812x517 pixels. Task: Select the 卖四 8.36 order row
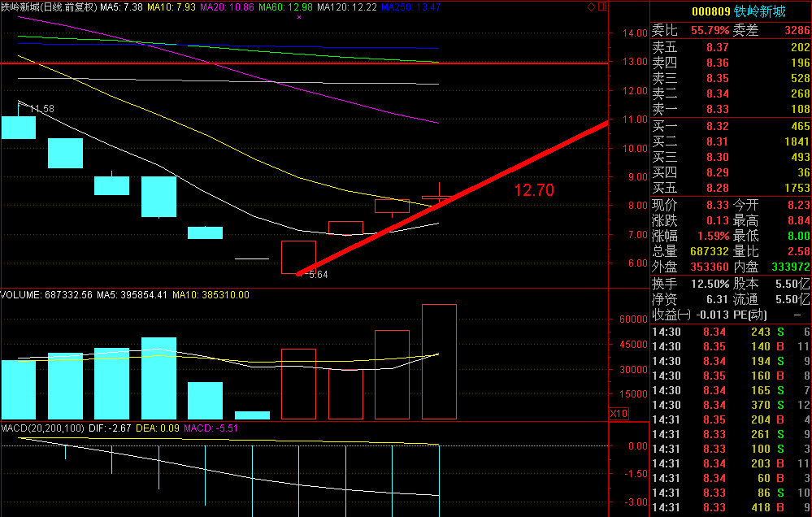(731, 63)
